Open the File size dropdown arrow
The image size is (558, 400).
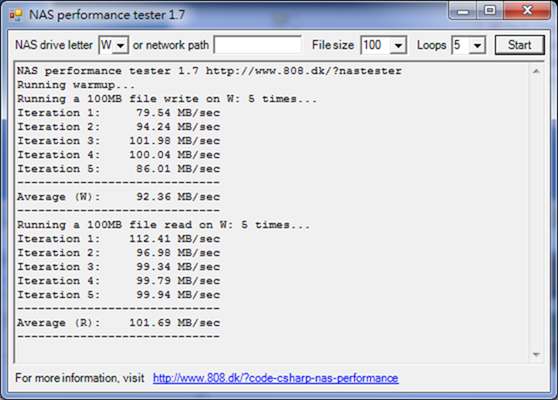398,46
